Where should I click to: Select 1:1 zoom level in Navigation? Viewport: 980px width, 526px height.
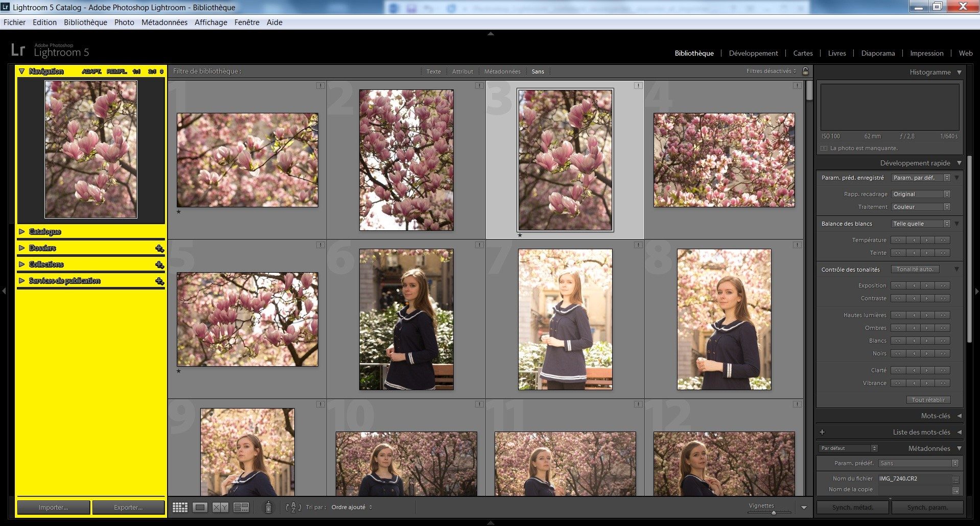[136, 71]
